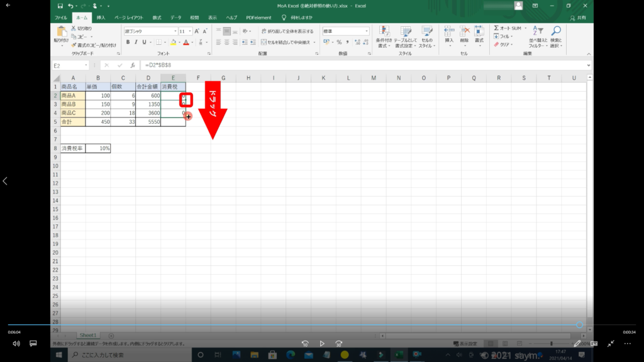Click the video progress bar handle
This screenshot has height=362, width=644.
tap(579, 325)
